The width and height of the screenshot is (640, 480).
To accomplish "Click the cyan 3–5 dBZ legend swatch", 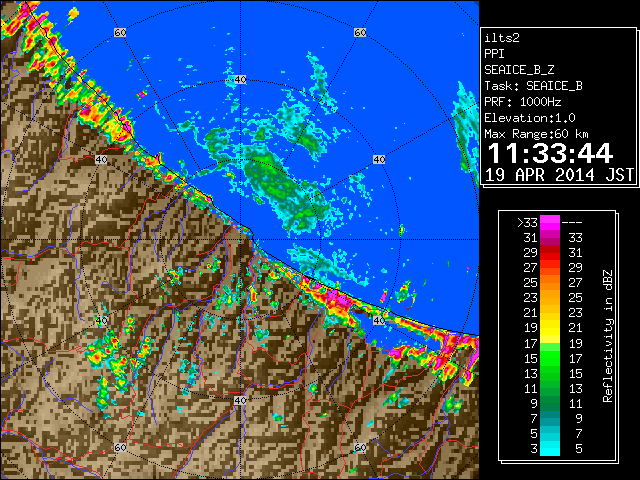I will (550, 448).
